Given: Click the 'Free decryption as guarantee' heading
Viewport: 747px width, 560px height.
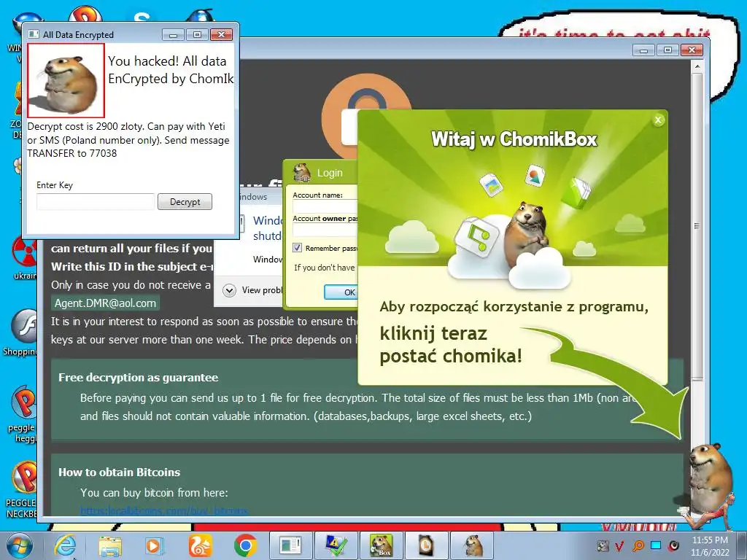Looking at the screenshot, I should (138, 378).
